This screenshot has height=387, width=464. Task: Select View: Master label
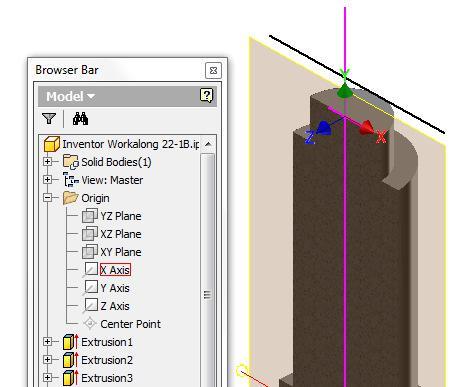[112, 180]
